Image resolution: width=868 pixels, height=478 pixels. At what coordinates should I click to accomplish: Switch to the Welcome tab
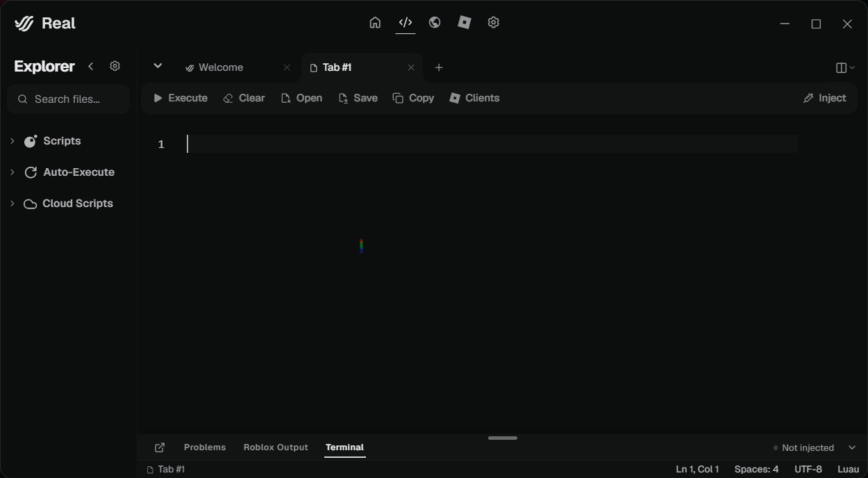(x=221, y=67)
